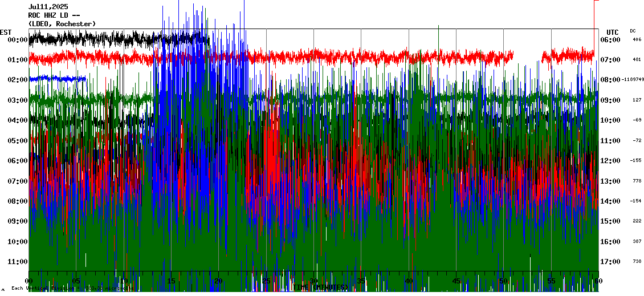Click the DC value 222
The image size is (644, 296).
[x=637, y=221]
